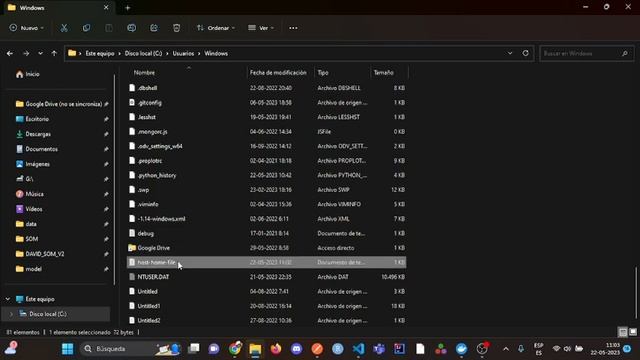Viewport: 640px width, 360px height.
Task: Expand the address bar history dropdown
Action: (x=510, y=53)
